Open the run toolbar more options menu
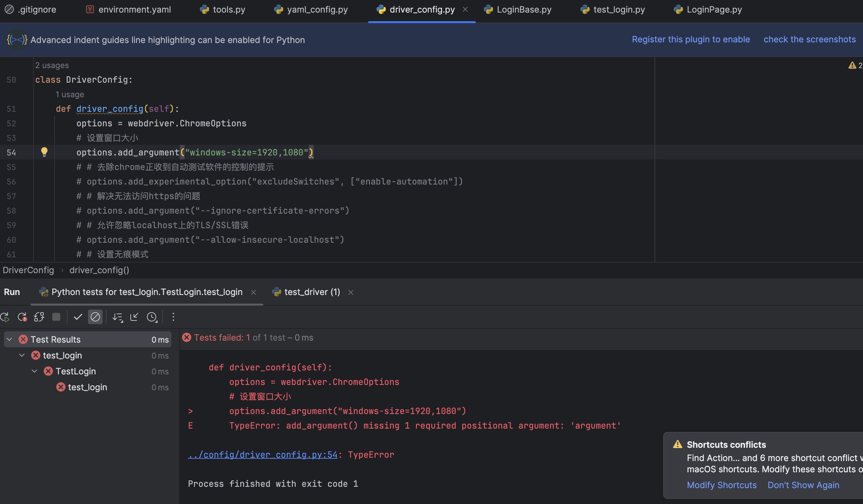 click(173, 317)
